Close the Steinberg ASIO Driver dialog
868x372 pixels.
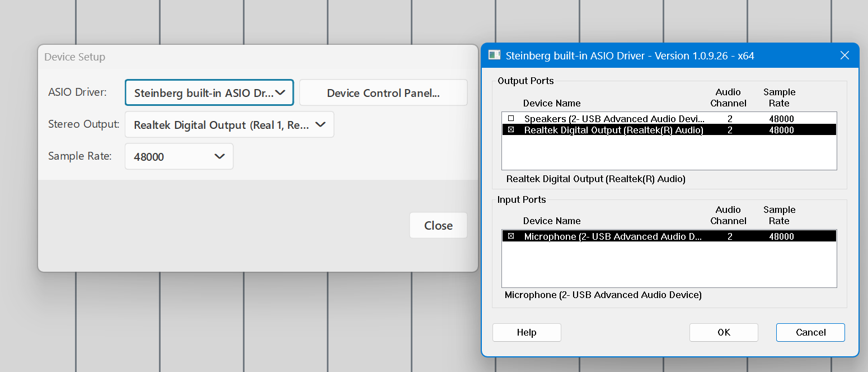pos(845,55)
